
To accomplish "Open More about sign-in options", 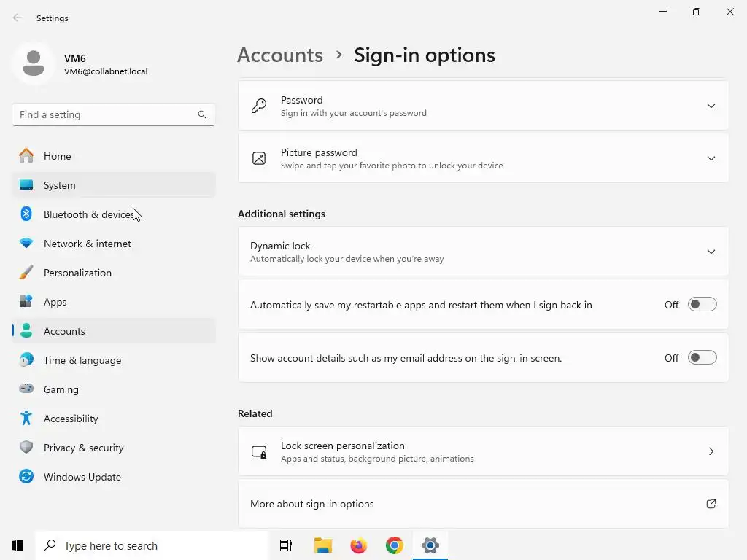I will 483,504.
